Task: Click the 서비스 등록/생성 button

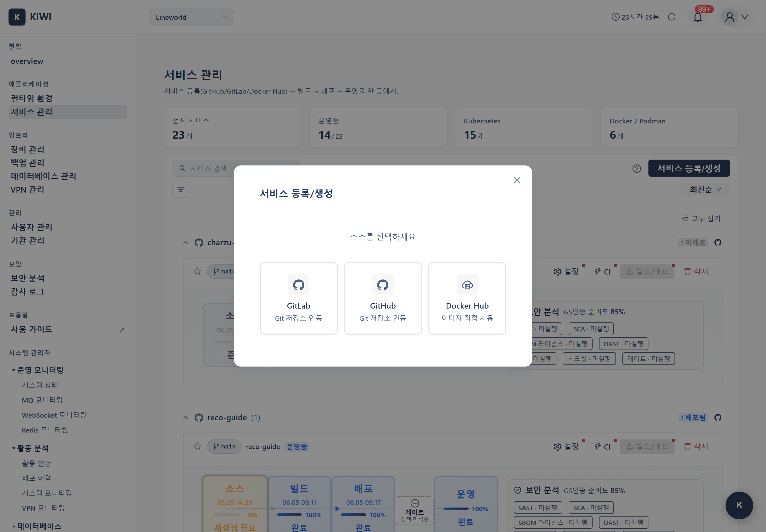Action: [x=689, y=168]
